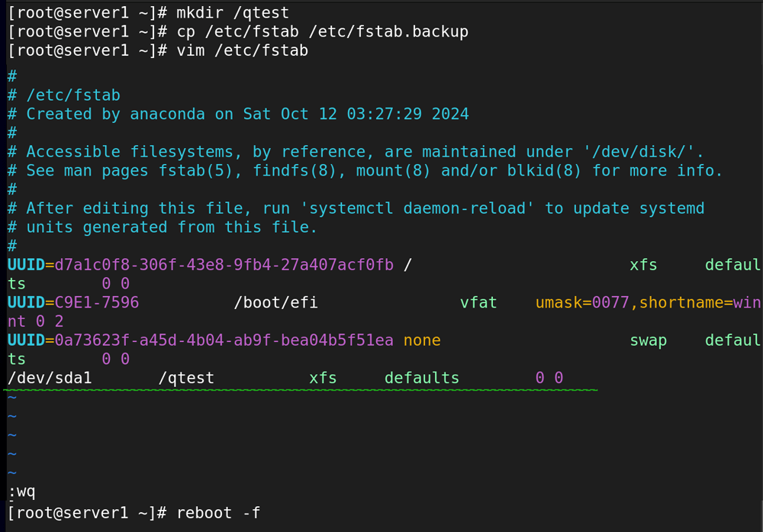Click '/dev/sda1' in the new fstab entry

click(50, 378)
